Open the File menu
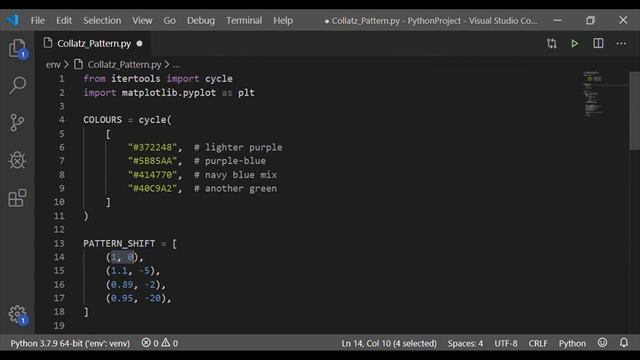Screen dimensions: 640x360 38,20
